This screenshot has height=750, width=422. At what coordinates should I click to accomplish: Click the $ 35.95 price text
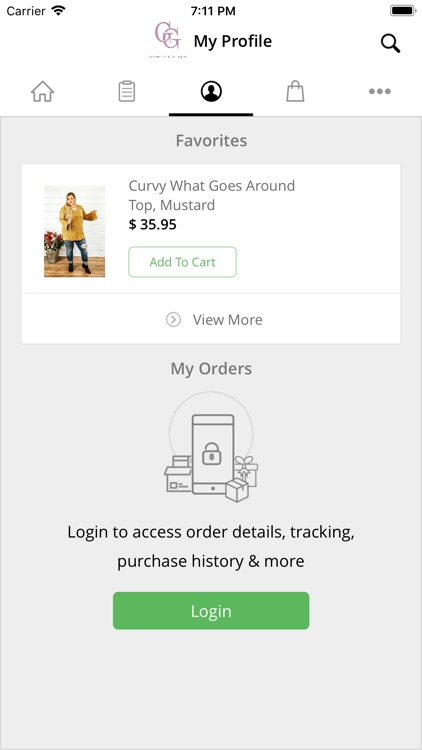(153, 224)
